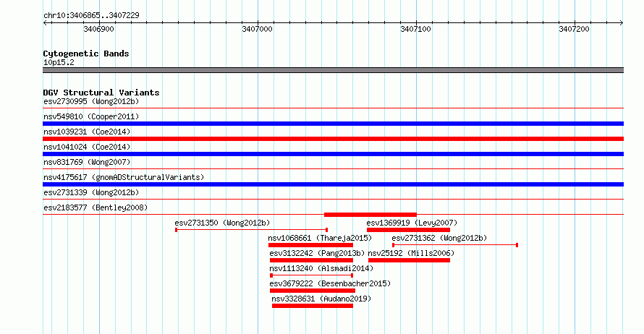The width and height of the screenshot is (644, 334).
Task: Select the nsv25192 red bar
Action: [x=409, y=260]
